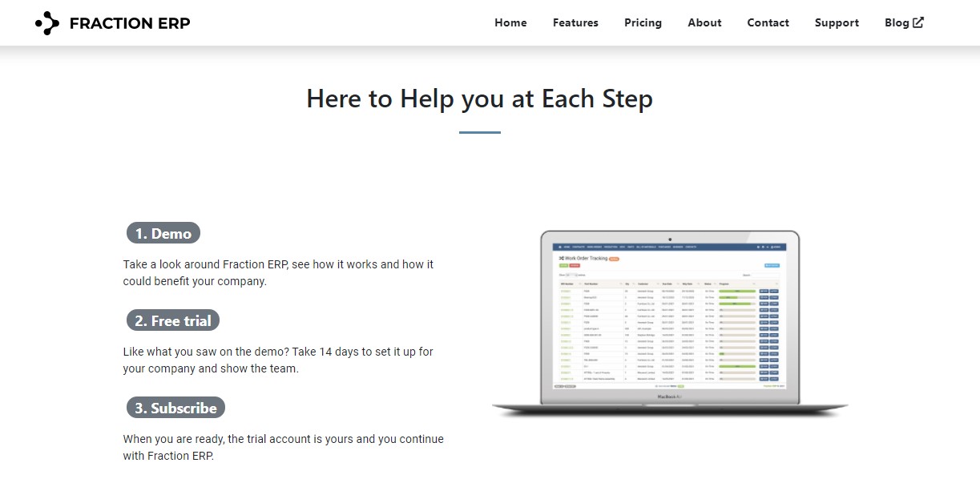This screenshot has height=487, width=980.
Task: Click the notification icon near the demo navbar right
Action: (x=758, y=247)
